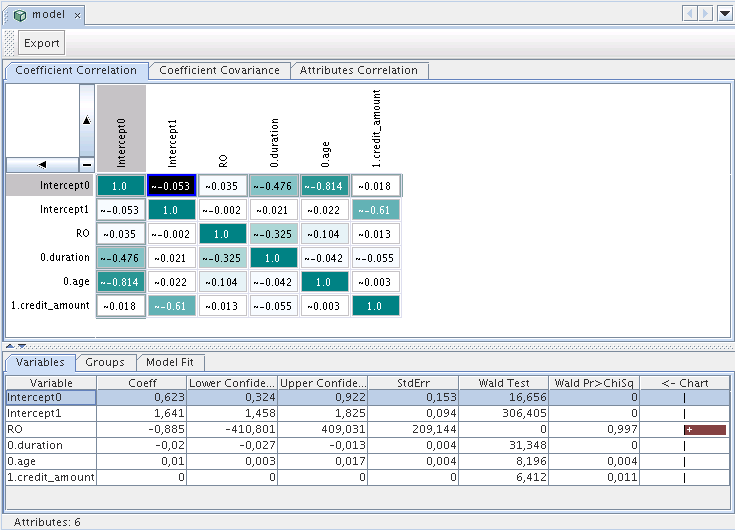Open the Model Fit tab
Viewport: 735px width, 530px height.
click(170, 362)
